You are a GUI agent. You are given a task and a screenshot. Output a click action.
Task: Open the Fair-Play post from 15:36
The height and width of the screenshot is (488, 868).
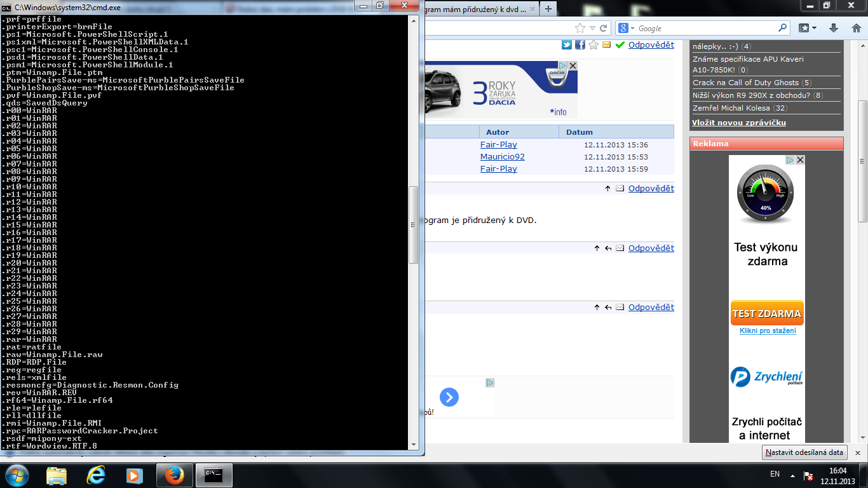[499, 145]
